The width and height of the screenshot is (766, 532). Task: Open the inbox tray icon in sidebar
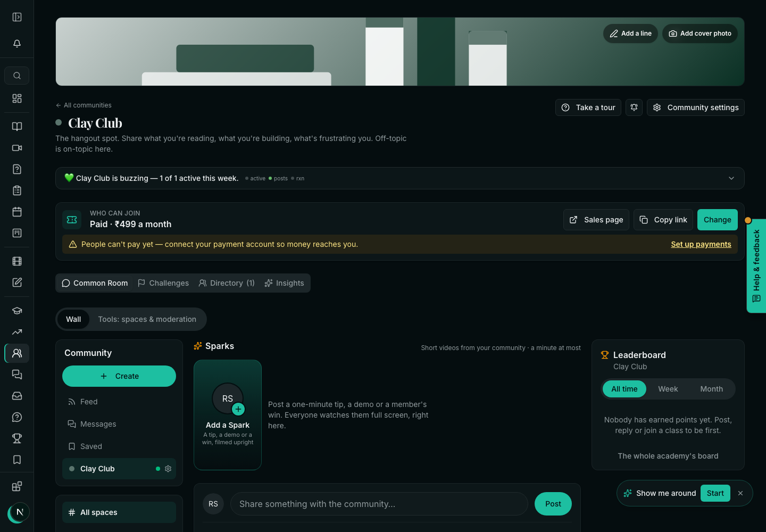point(17,396)
